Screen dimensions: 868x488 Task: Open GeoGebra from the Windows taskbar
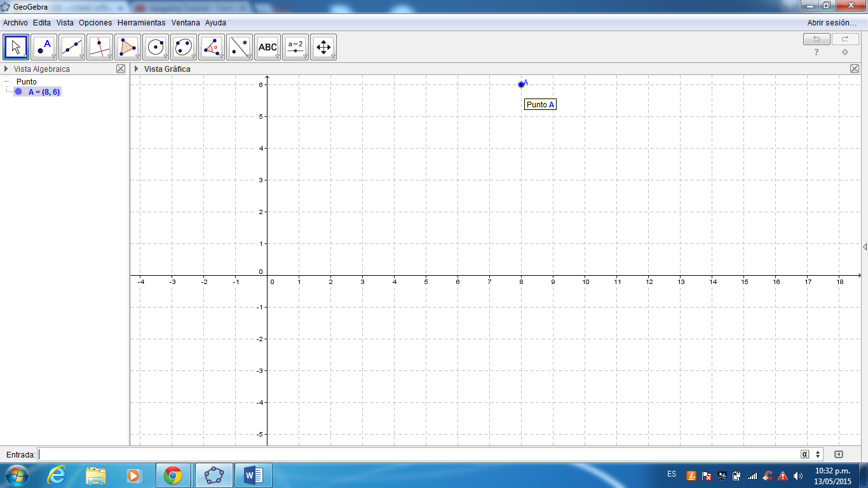[214, 473]
